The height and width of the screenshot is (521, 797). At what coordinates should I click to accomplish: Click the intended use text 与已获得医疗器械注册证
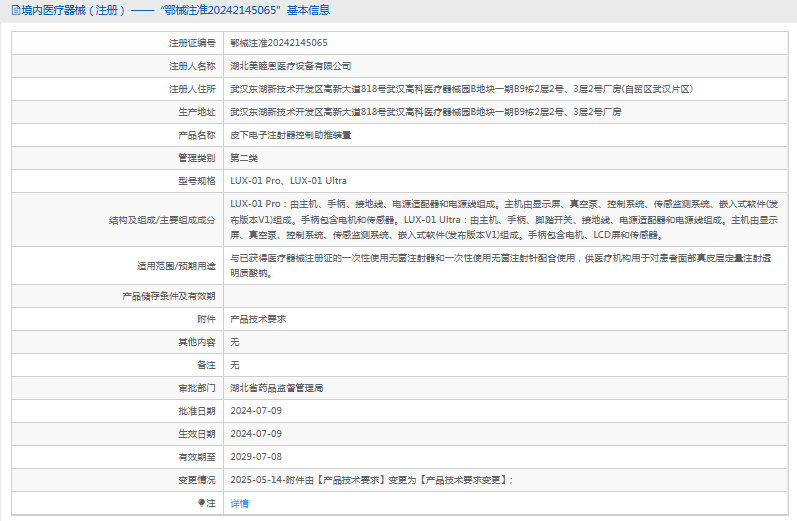click(x=501, y=265)
